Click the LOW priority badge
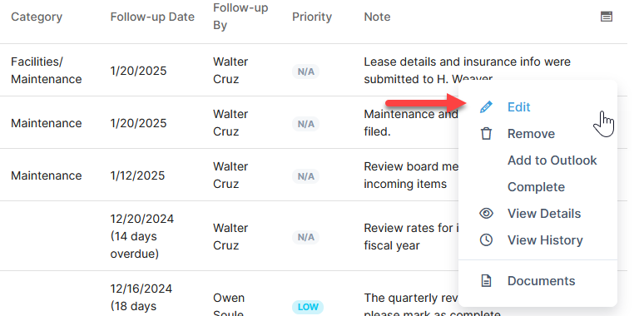The image size is (644, 316). click(308, 307)
